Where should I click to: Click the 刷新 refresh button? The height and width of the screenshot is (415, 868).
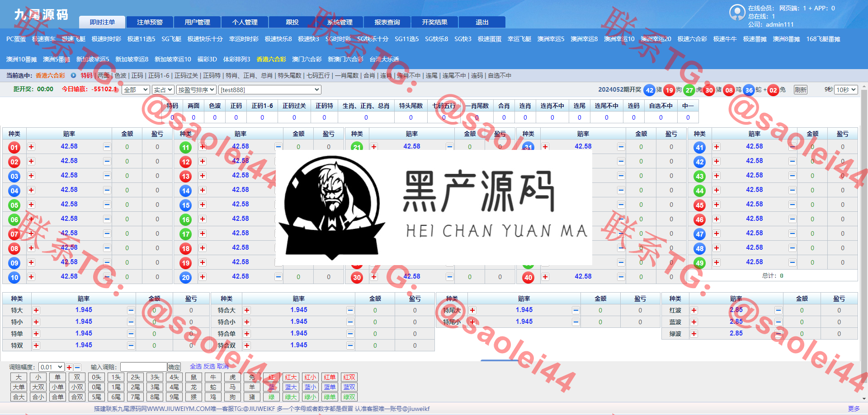[800, 90]
